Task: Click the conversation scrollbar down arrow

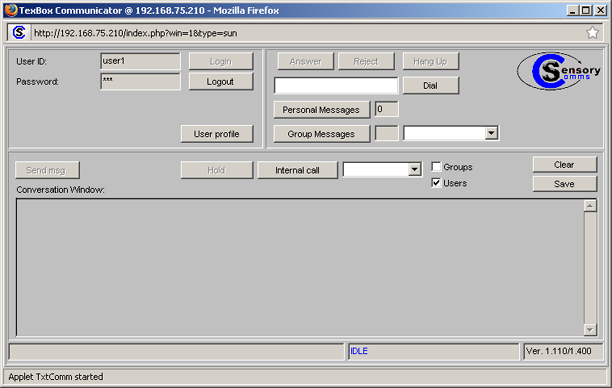Action: 590,330
